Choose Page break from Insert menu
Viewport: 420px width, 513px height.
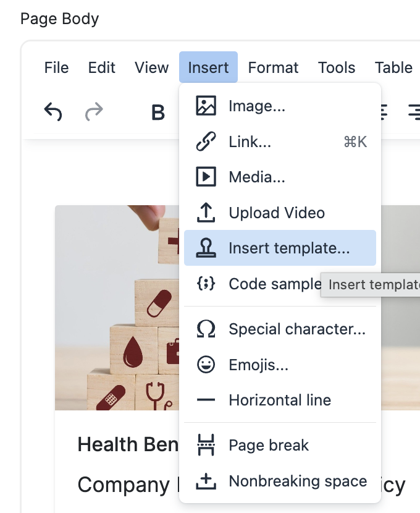[x=280, y=445]
